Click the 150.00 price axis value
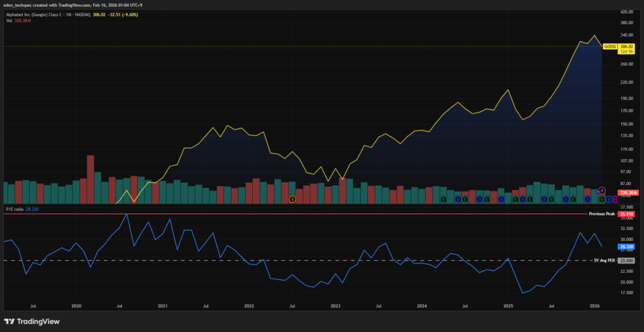This screenshot has height=332, width=644. pos(627,124)
